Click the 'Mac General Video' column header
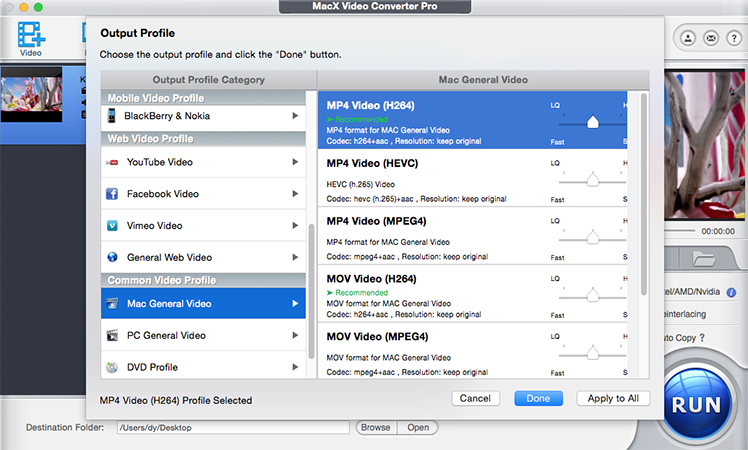Viewport: 748px width, 450px height. click(483, 80)
